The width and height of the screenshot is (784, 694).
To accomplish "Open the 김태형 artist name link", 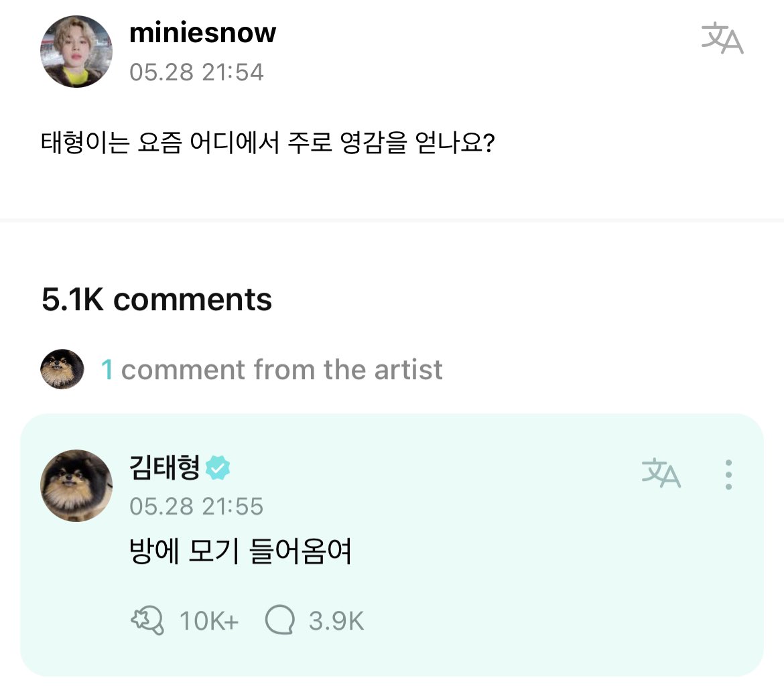I will (x=164, y=467).
